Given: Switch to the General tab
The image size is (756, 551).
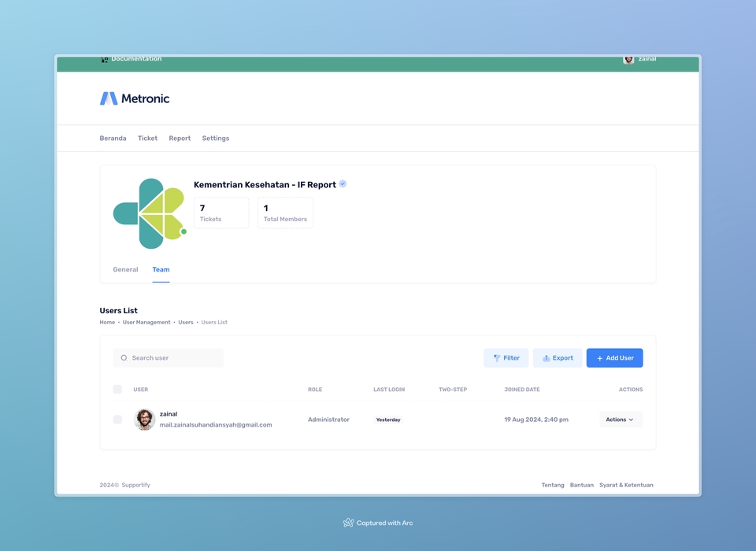Looking at the screenshot, I should point(125,269).
